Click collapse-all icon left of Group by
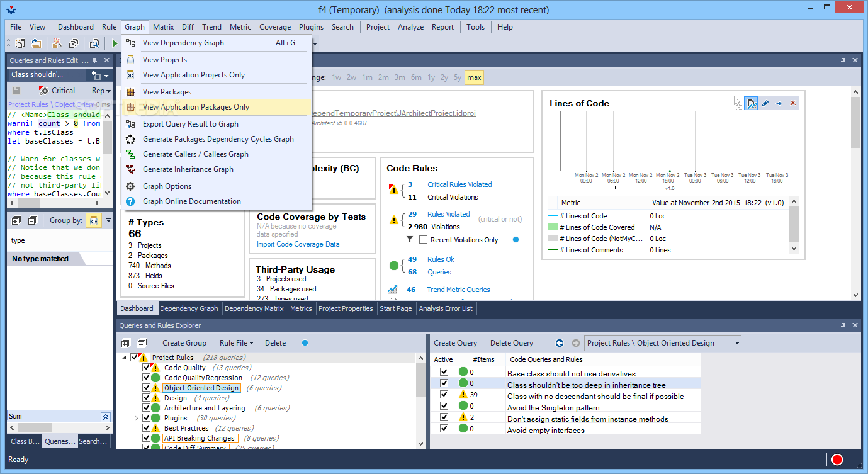This screenshot has width=868, height=474. (x=32, y=220)
